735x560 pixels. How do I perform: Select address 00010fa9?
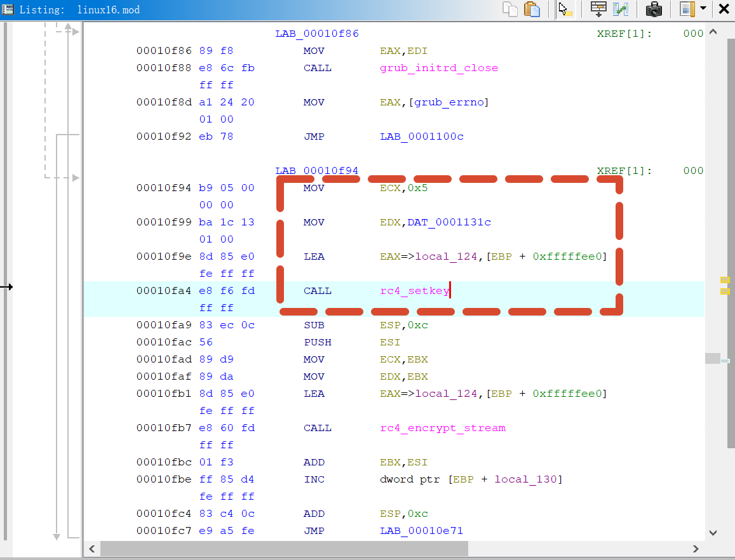point(164,324)
